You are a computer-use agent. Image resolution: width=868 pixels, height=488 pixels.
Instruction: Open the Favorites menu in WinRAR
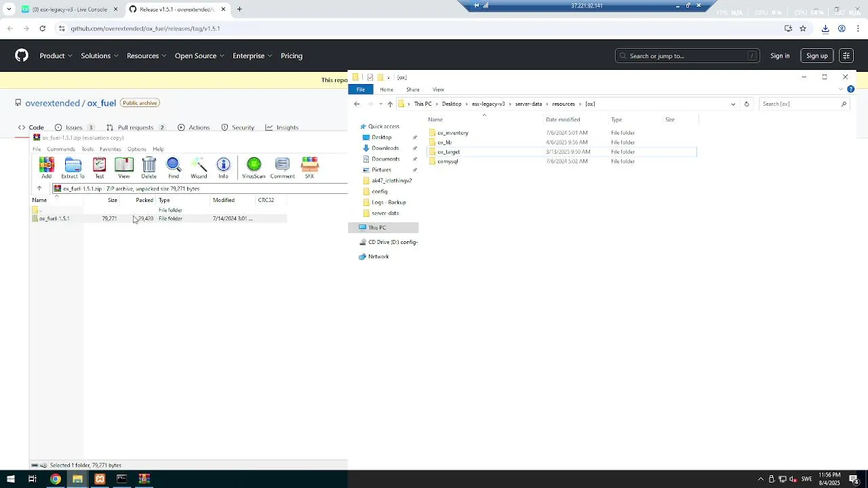point(110,149)
